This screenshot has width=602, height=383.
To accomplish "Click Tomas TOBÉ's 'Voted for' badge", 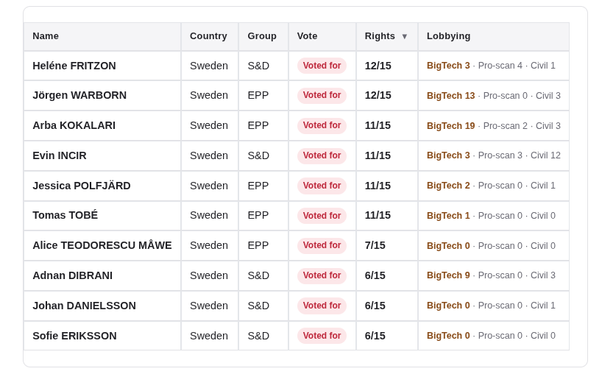I will point(322,215).
